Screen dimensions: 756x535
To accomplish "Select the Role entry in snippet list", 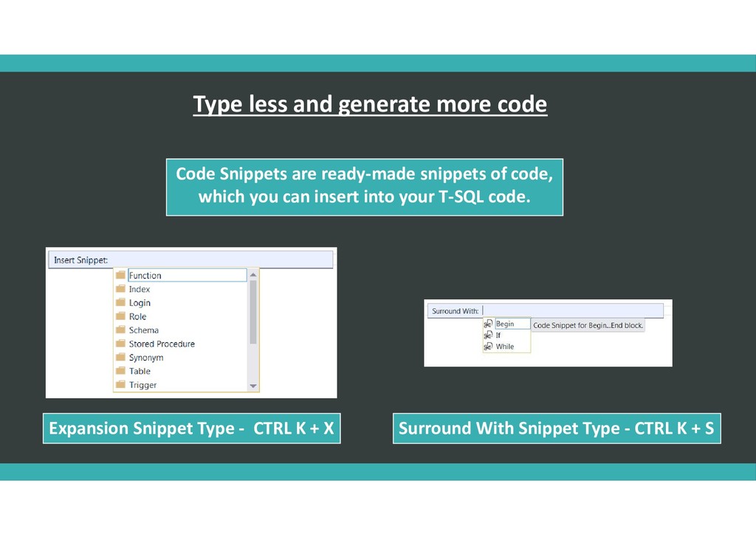I will coord(137,316).
